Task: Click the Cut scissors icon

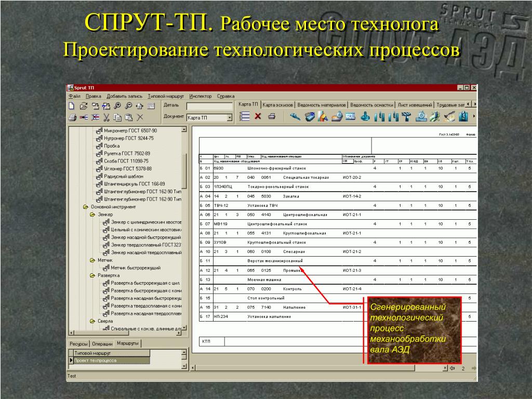Action: [x=107, y=117]
